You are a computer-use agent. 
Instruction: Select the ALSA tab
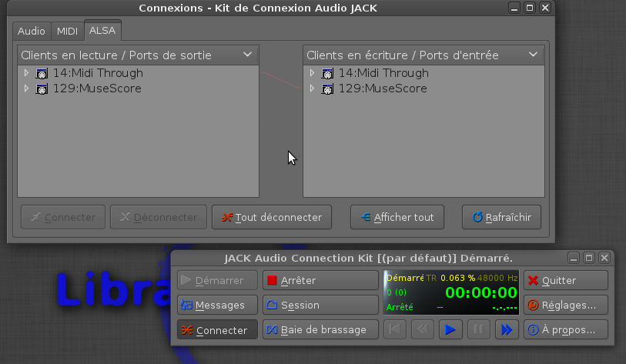point(102,30)
